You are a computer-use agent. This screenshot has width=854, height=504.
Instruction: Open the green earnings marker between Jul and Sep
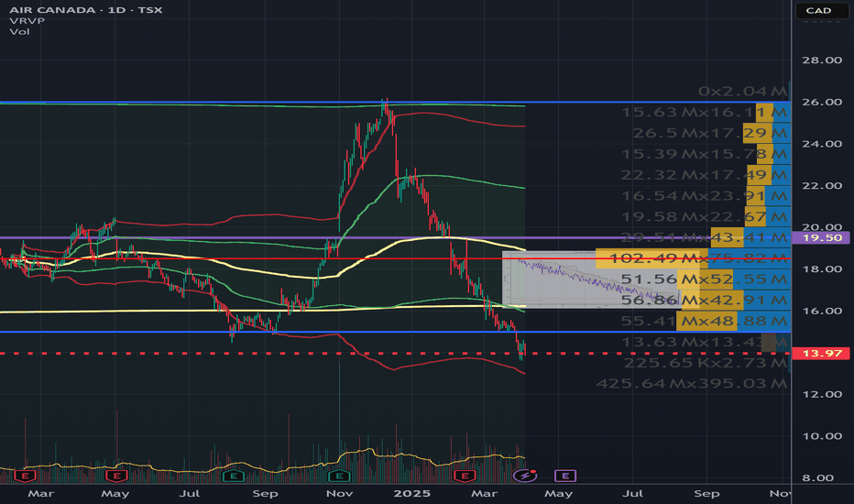pos(233,477)
